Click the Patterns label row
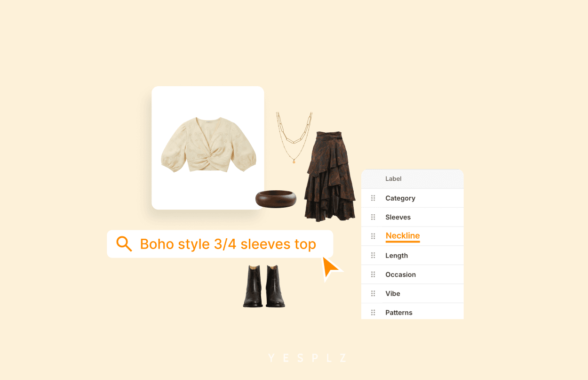588x380 pixels. (x=413, y=311)
